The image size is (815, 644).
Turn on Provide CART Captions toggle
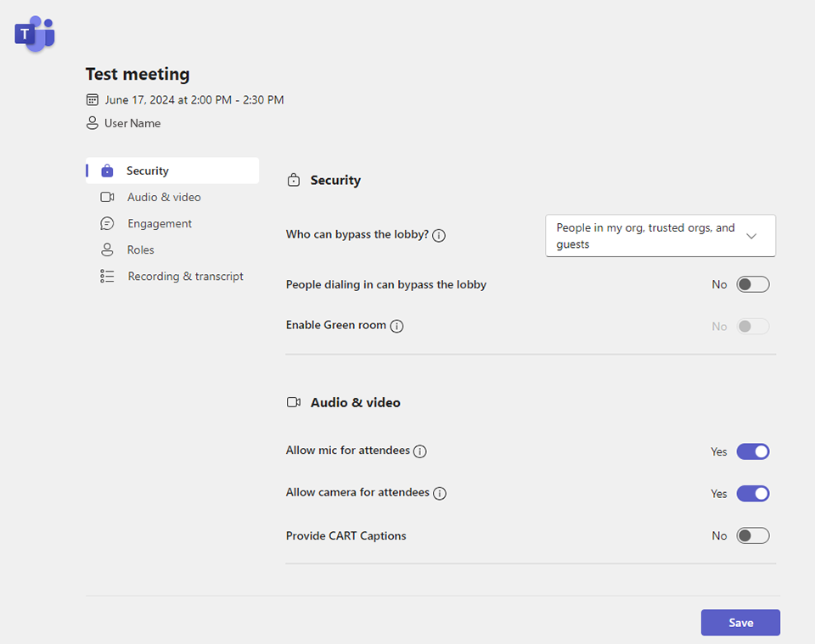click(x=752, y=535)
